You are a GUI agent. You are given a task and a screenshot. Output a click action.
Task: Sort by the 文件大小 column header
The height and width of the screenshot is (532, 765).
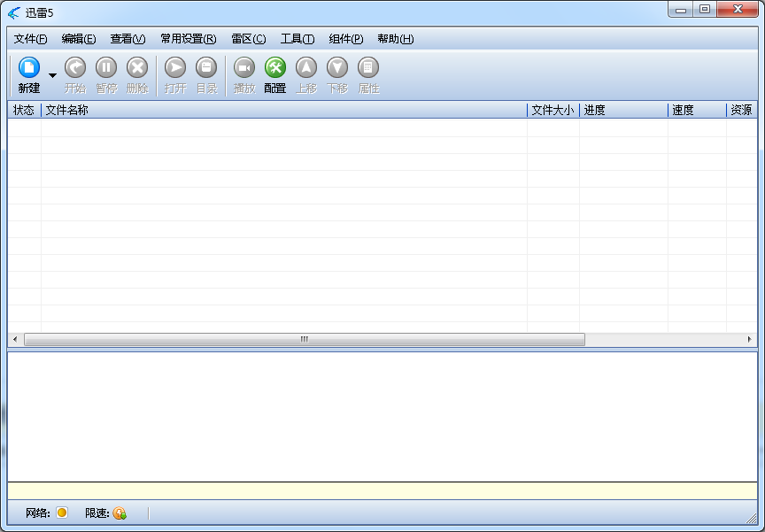point(553,110)
